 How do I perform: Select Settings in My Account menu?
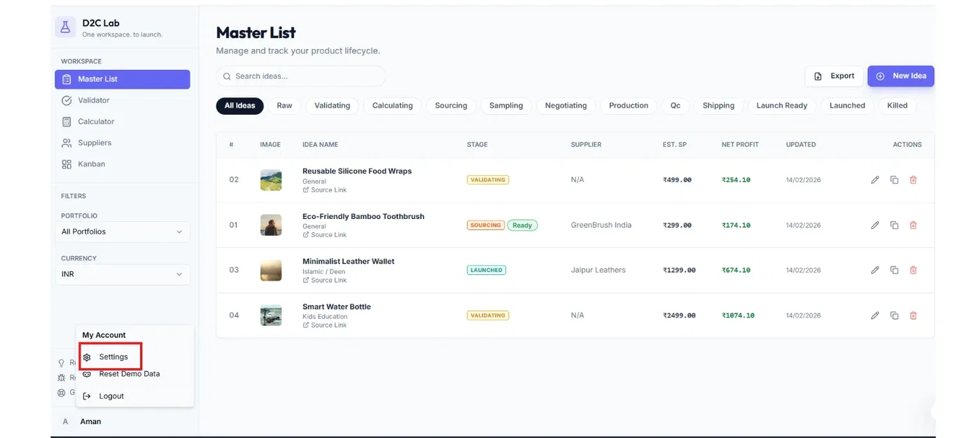click(x=113, y=357)
